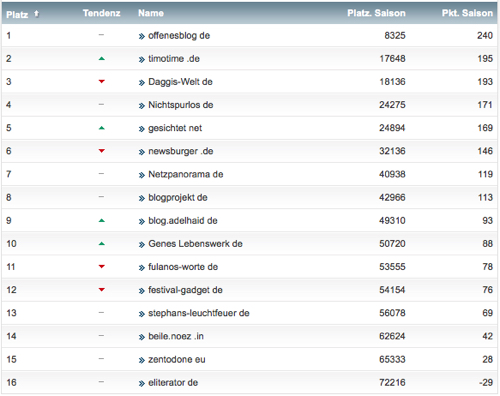Screen dimensions: 500x396
Task: Click the Platz sort arrow icon
Action: coord(36,14)
